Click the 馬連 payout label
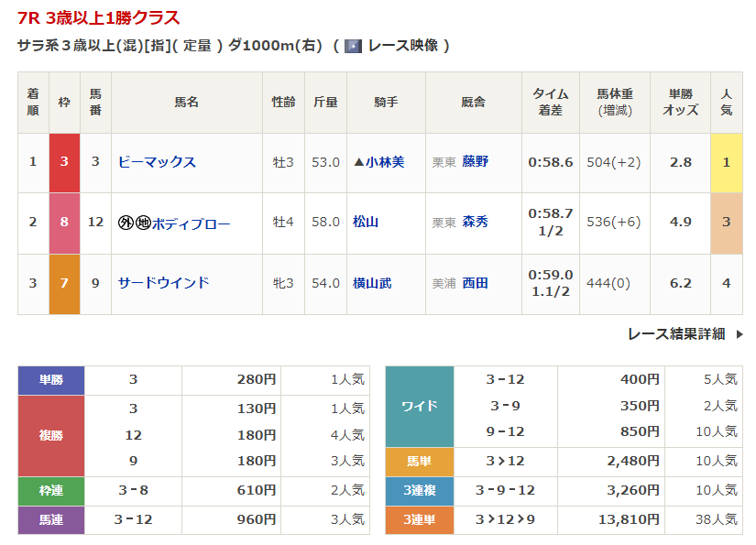Image resolution: width=756 pixels, height=545 pixels. [51, 520]
